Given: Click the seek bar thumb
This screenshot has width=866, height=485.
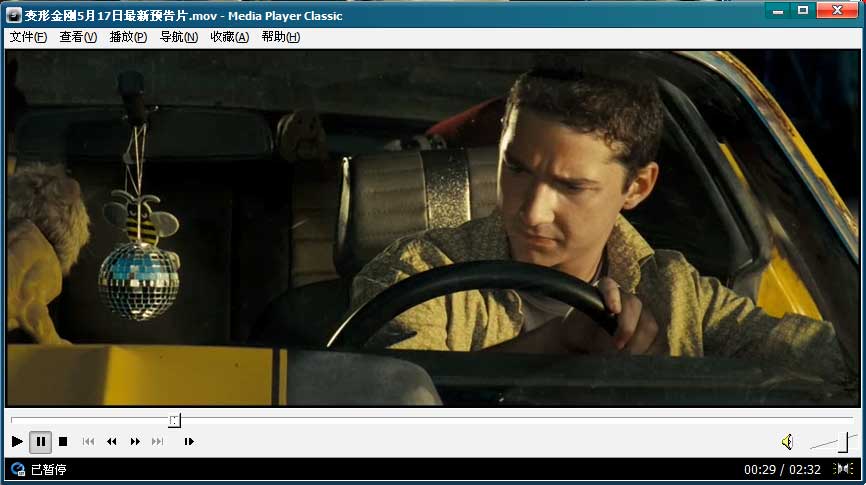Looking at the screenshot, I should click(175, 421).
